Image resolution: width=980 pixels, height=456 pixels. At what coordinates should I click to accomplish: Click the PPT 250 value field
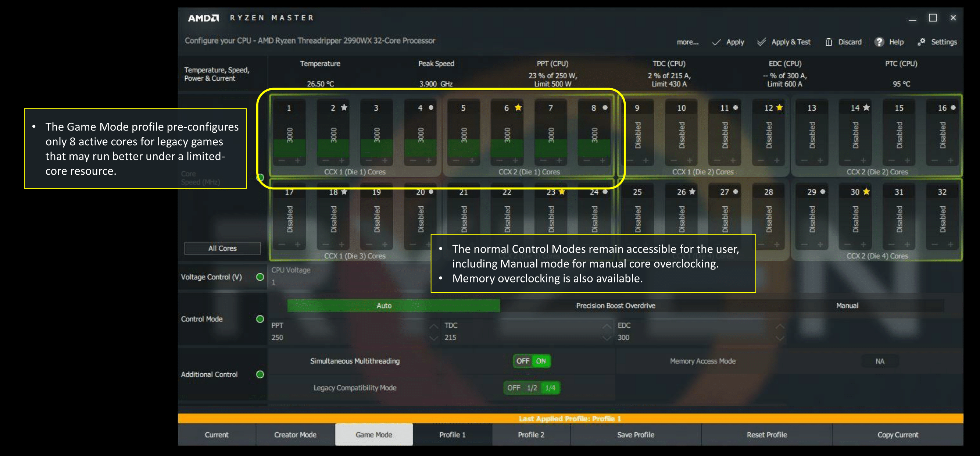[349, 337]
